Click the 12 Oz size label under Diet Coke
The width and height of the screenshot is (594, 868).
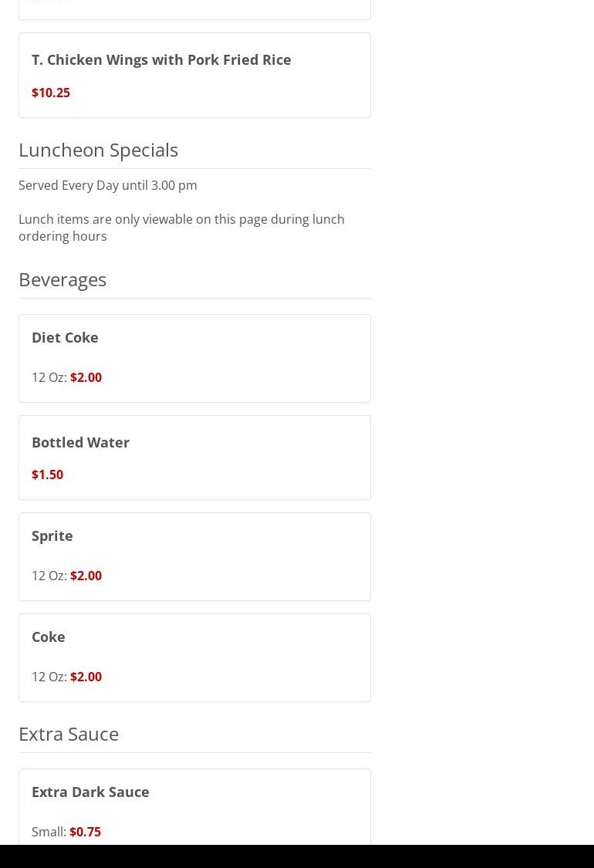coord(49,377)
